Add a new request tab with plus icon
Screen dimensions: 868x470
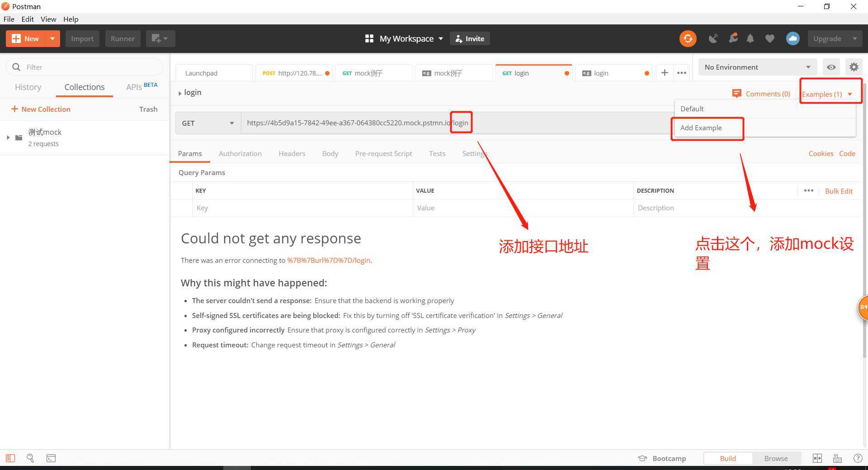pyautogui.click(x=665, y=72)
